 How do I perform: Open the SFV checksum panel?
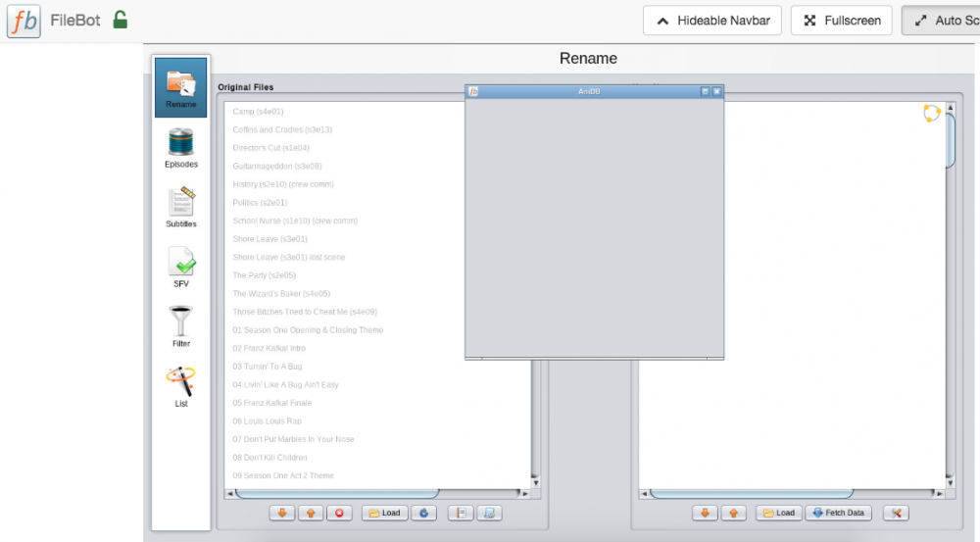[x=180, y=267]
